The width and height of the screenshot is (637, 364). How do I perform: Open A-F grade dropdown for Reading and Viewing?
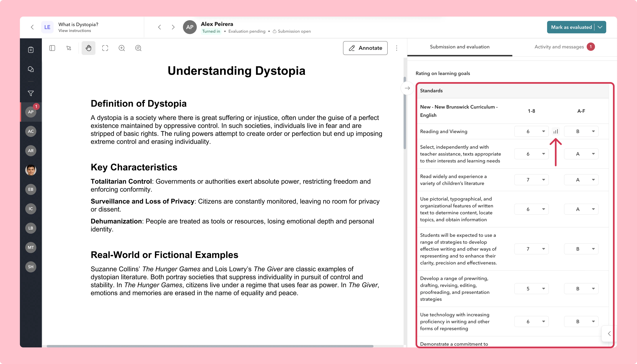[581, 132]
